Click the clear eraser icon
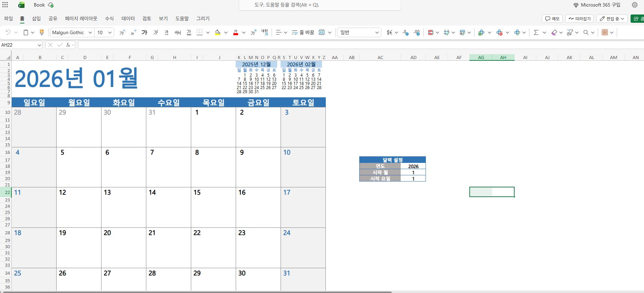 [554, 32]
